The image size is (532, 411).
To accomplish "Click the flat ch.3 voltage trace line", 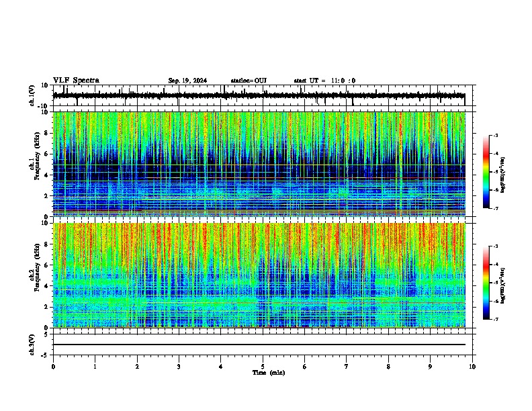I will (259, 345).
